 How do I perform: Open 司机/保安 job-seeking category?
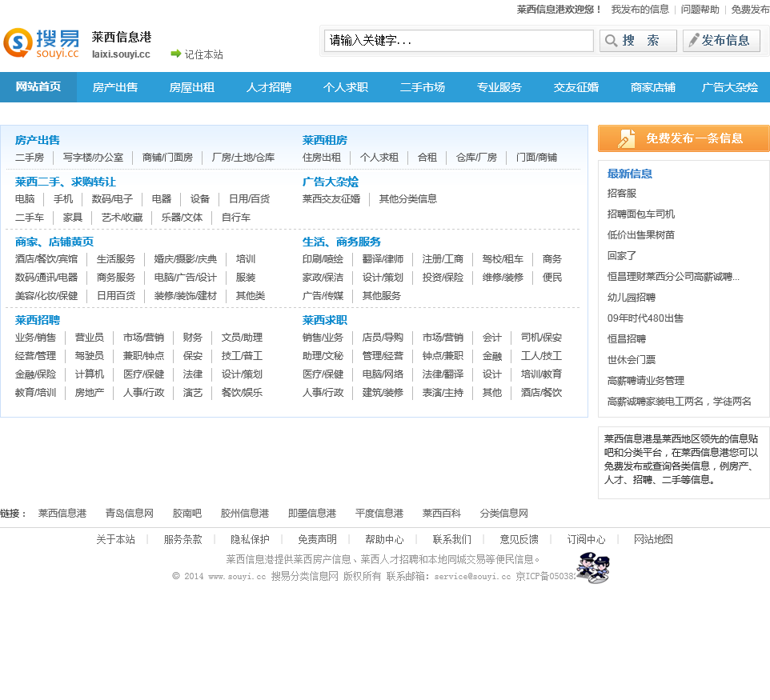542,338
